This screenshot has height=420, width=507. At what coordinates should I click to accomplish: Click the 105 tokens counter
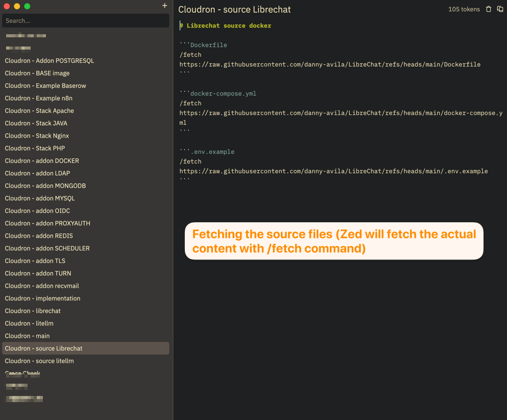pyautogui.click(x=464, y=9)
